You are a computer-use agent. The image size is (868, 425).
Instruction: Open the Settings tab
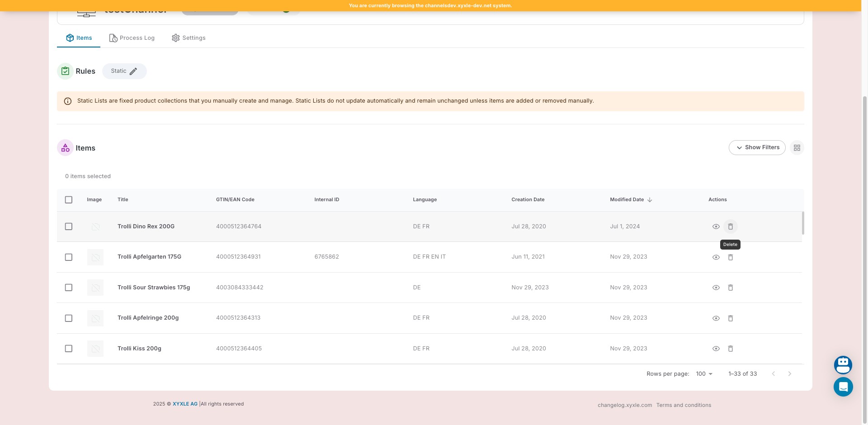189,38
